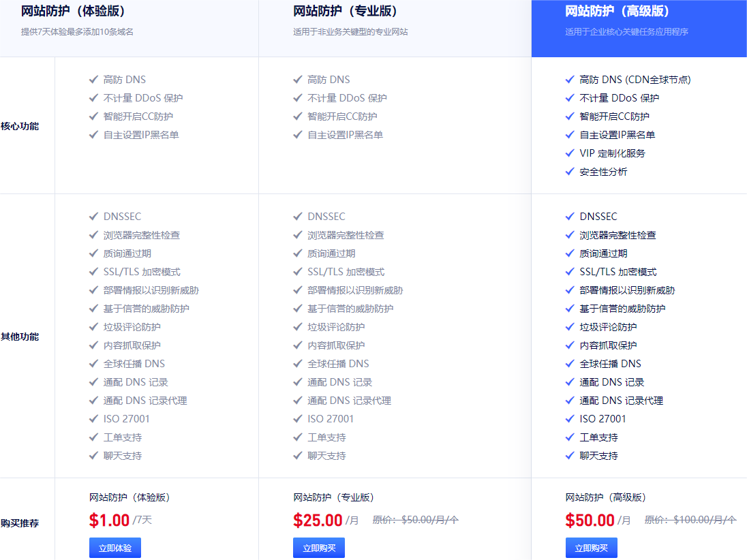Click the 其他功能 row label
The image size is (747, 560).
(x=20, y=337)
